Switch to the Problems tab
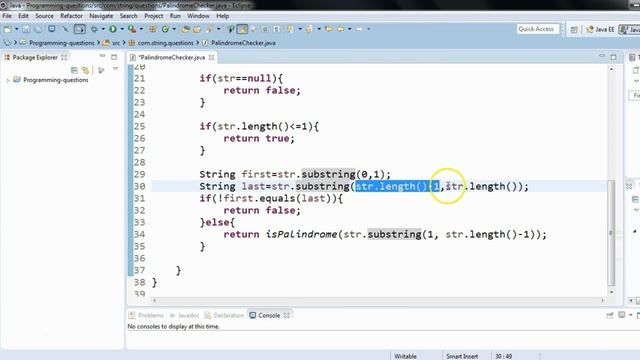Viewport: 640px width, 360px height. (x=147, y=316)
